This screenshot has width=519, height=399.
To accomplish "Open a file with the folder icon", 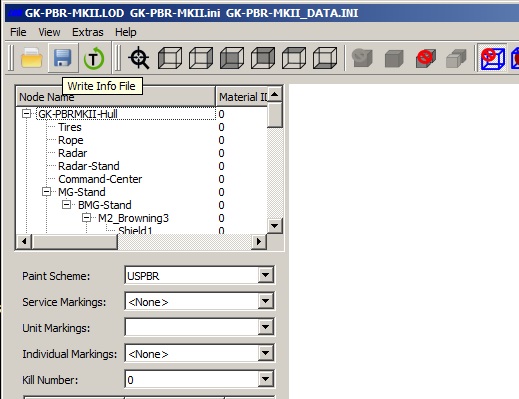I will pos(32,58).
